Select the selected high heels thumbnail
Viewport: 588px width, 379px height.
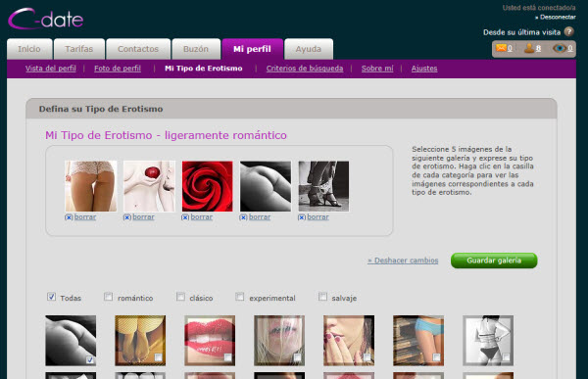tap(323, 186)
